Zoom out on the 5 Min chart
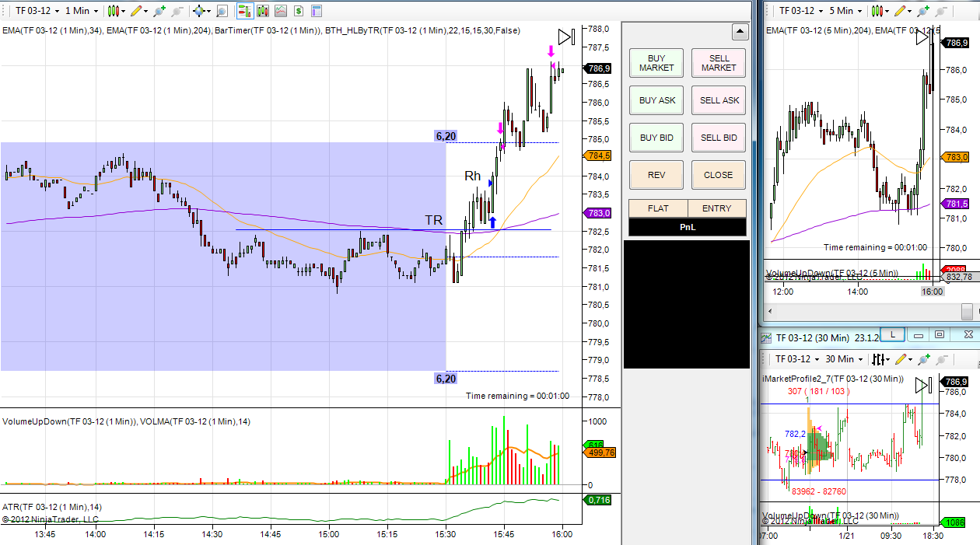Image resolution: width=980 pixels, height=545 pixels. click(942, 11)
